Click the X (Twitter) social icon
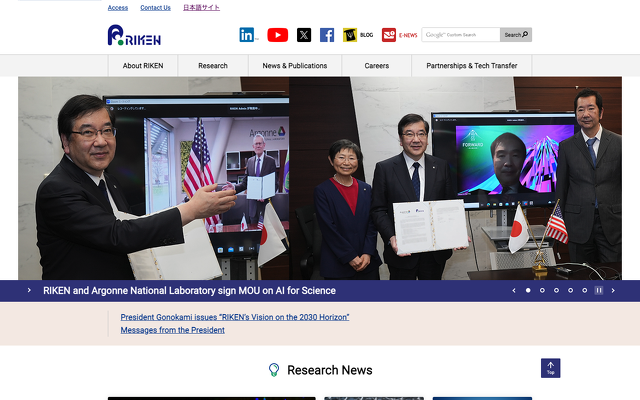Image resolution: width=640 pixels, height=400 pixels. (x=304, y=35)
